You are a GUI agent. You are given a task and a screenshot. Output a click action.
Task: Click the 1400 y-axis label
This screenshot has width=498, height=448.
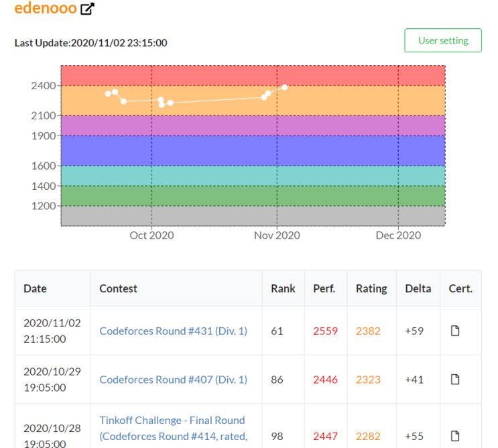click(x=44, y=186)
